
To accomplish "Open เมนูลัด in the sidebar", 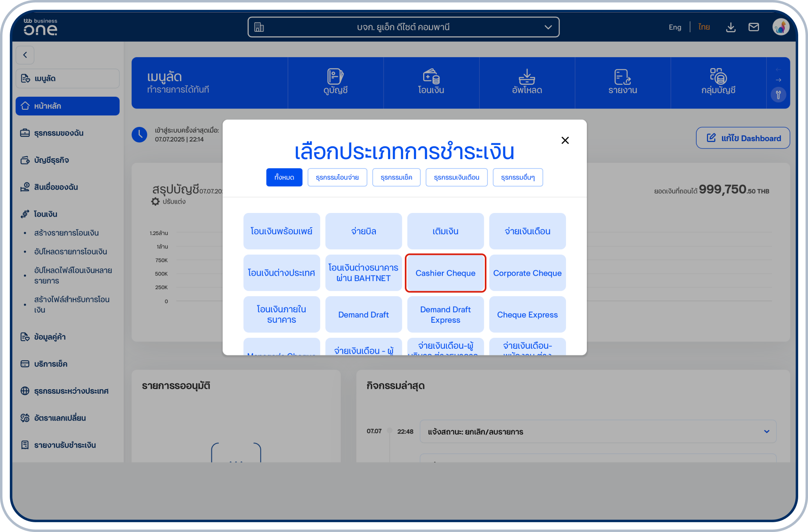I will (68, 78).
